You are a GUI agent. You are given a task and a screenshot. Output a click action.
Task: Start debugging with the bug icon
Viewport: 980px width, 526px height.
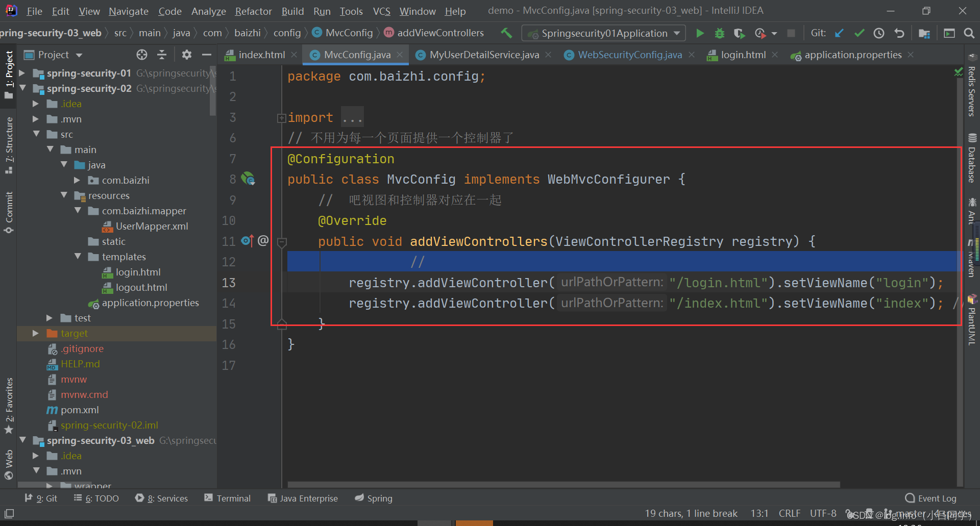(x=720, y=33)
